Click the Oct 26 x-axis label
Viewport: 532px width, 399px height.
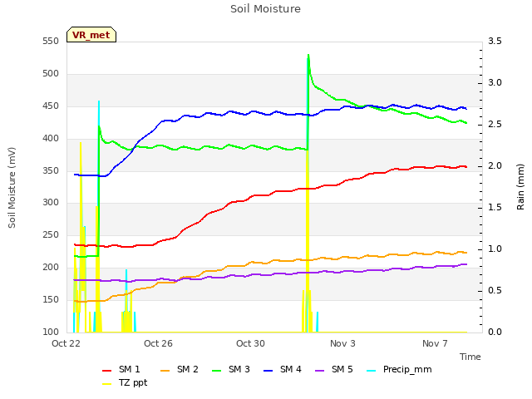pos(158,343)
